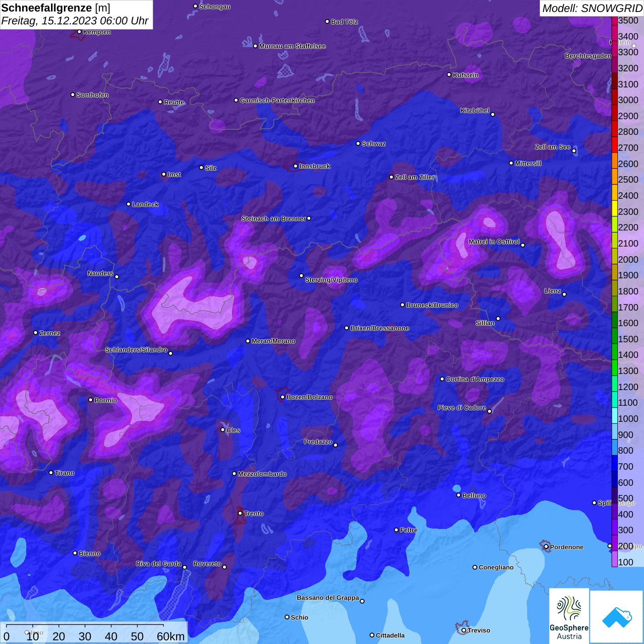644x644 pixels.
Task: Click the 3500 legend value
Action: pos(628,20)
